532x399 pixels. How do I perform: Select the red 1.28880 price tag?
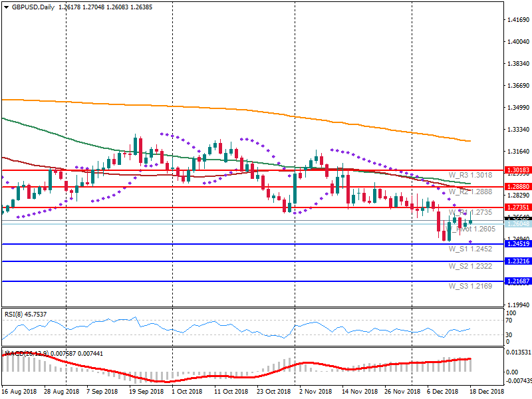click(517, 187)
